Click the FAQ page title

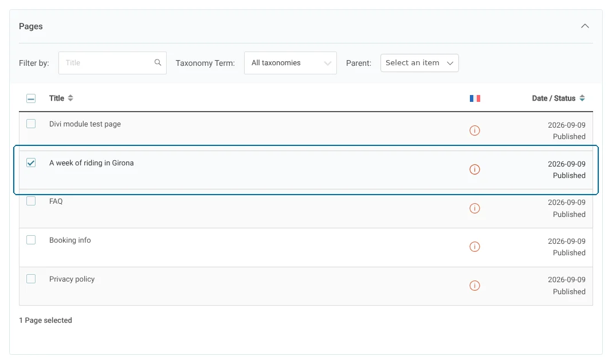[x=56, y=201]
